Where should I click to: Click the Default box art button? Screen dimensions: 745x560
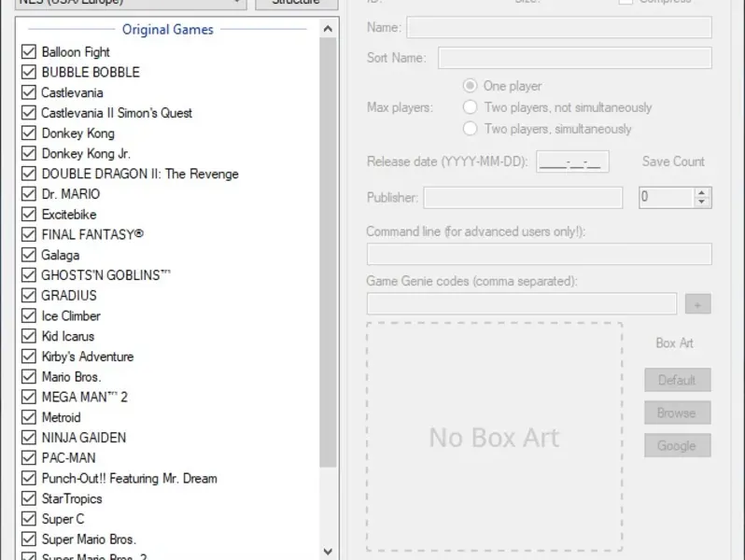(678, 380)
